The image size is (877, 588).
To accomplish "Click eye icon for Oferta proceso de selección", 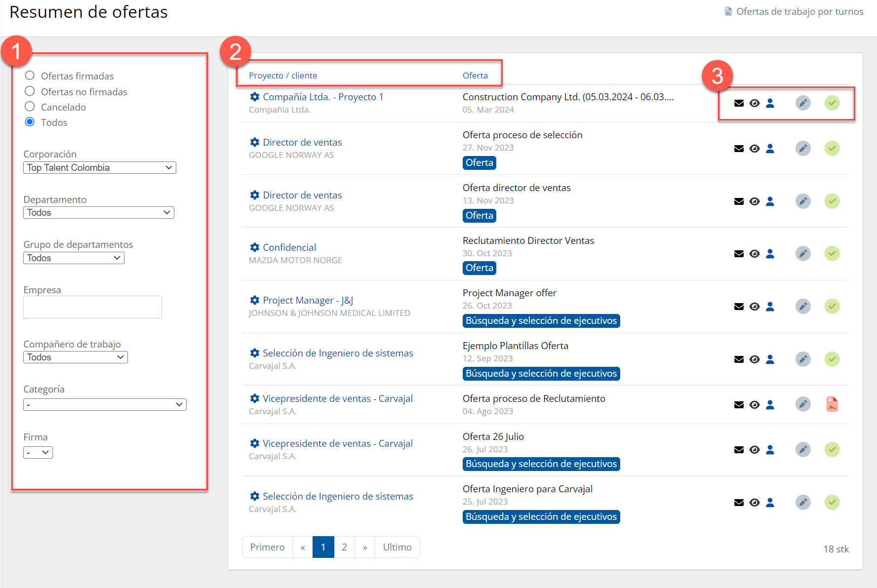I will coord(754,149).
